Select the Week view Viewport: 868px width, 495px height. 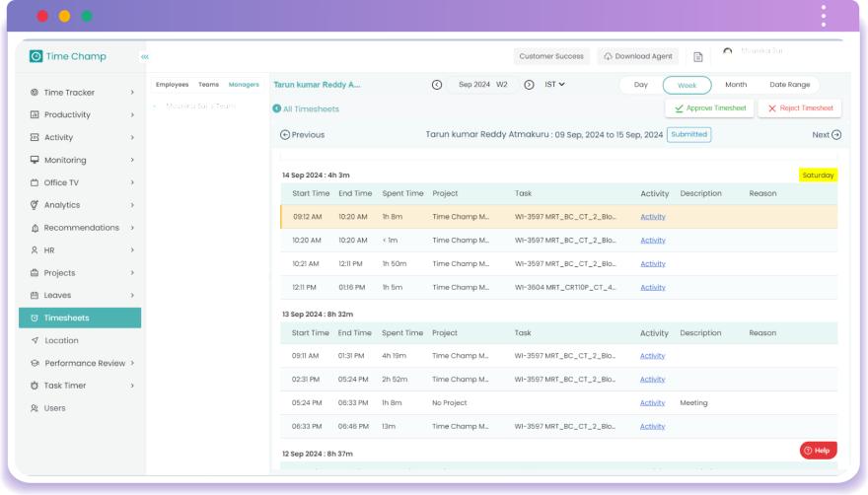click(687, 85)
